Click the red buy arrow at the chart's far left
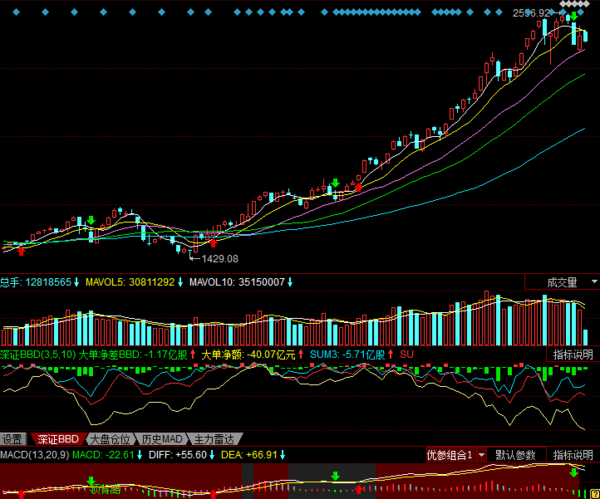 21,251
